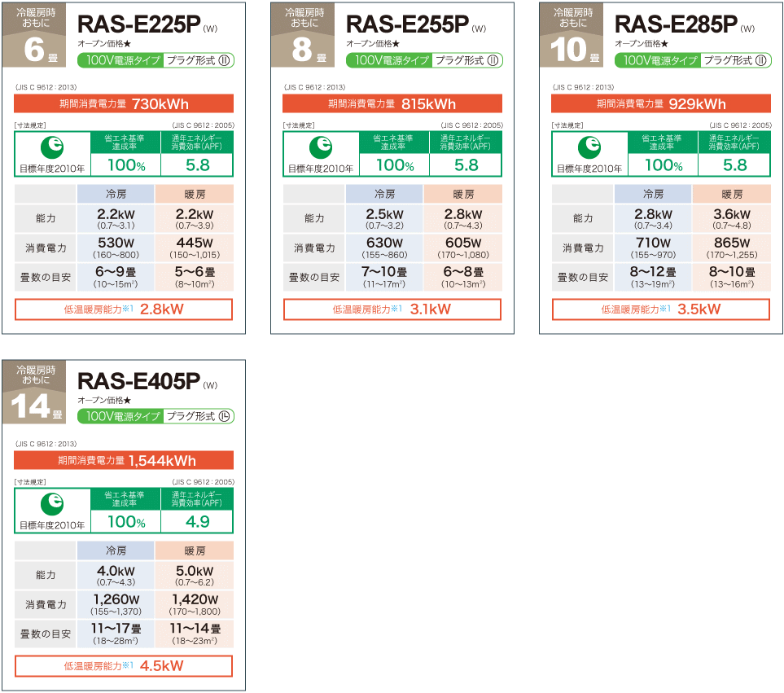Select the plug shape icon for RAS-E225P
The height and width of the screenshot is (693, 784).
coord(224,60)
